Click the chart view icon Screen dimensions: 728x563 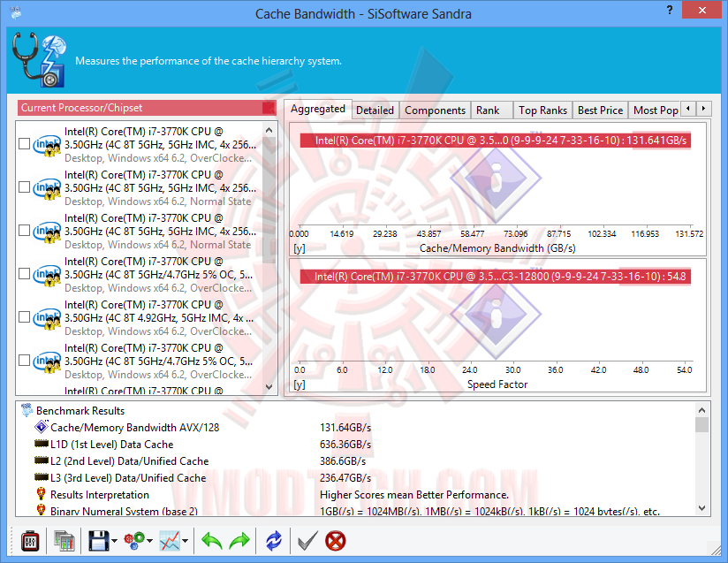click(x=170, y=541)
